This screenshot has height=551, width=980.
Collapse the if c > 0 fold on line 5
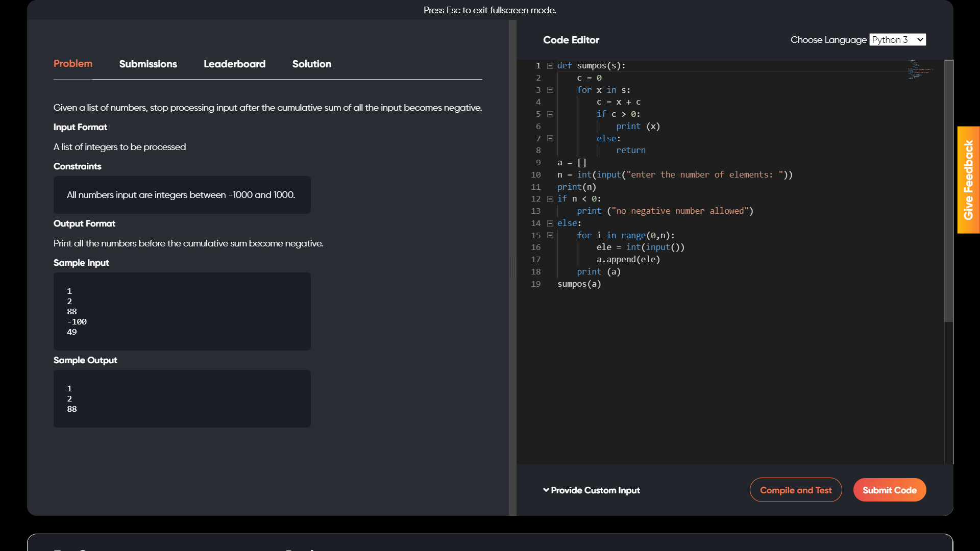coord(550,114)
